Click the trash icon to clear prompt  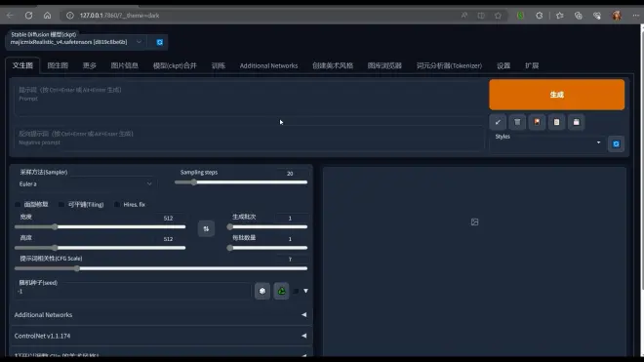(517, 122)
